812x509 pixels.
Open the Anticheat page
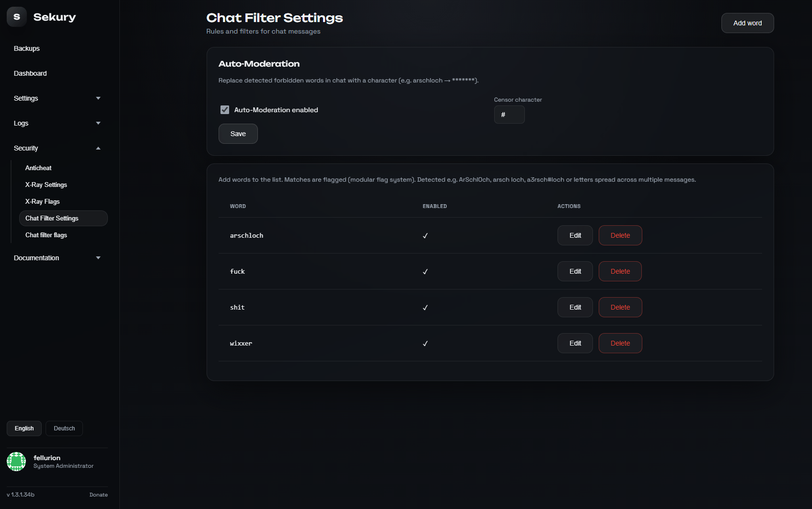(x=38, y=168)
